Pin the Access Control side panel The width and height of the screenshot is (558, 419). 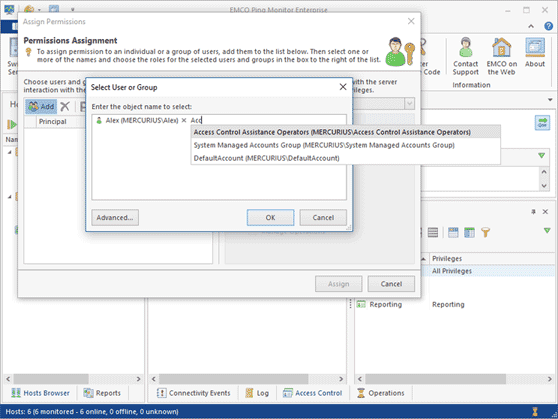(533, 212)
